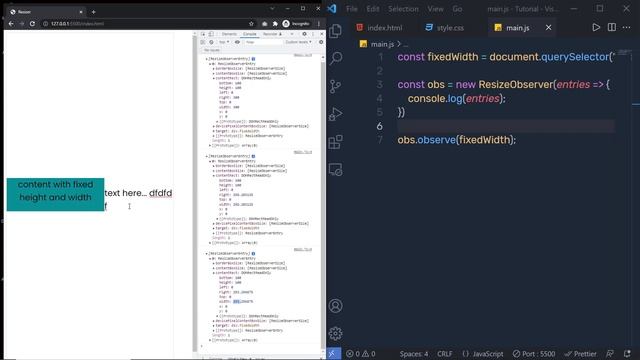The height and width of the screenshot is (360, 640).
Task: Open DevTools customize three-dot menu
Action: click(x=313, y=34)
